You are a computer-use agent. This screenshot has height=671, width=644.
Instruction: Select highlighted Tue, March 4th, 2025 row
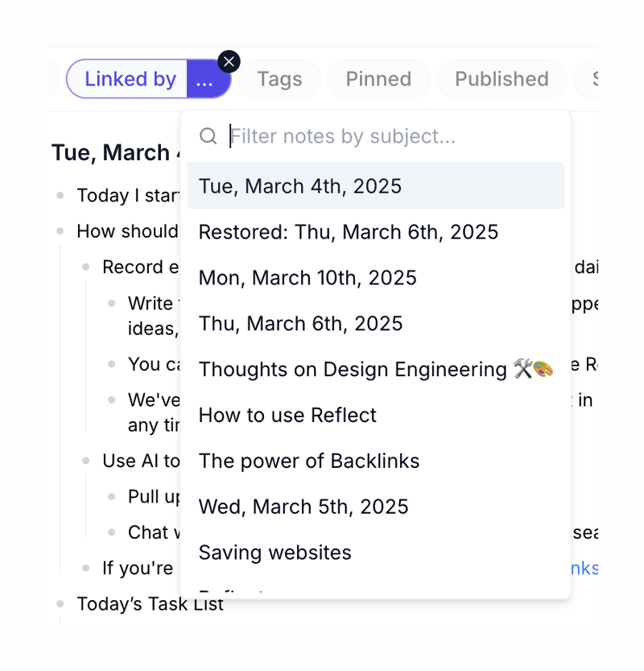pyautogui.click(x=299, y=186)
